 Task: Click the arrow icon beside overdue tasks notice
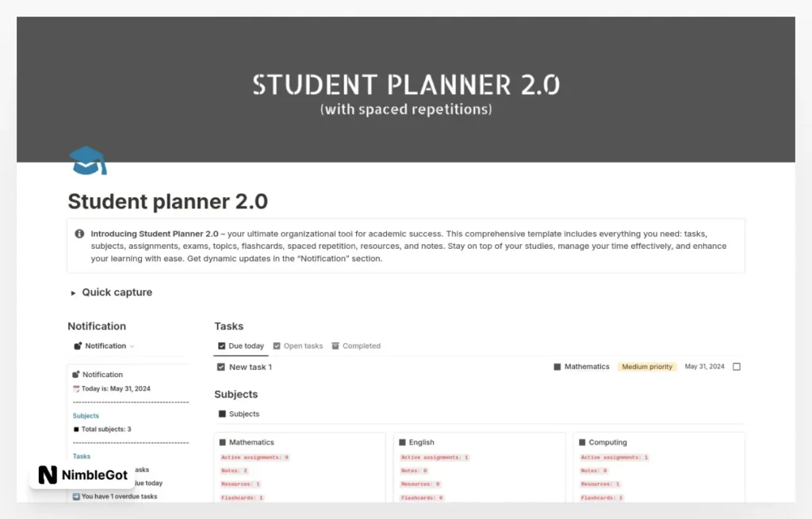pos(76,496)
